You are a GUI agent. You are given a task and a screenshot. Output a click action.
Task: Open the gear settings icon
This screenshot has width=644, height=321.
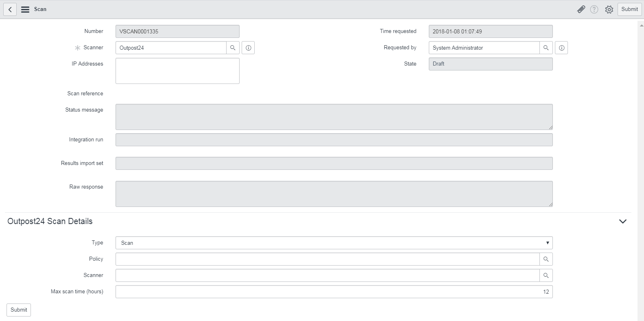click(609, 9)
